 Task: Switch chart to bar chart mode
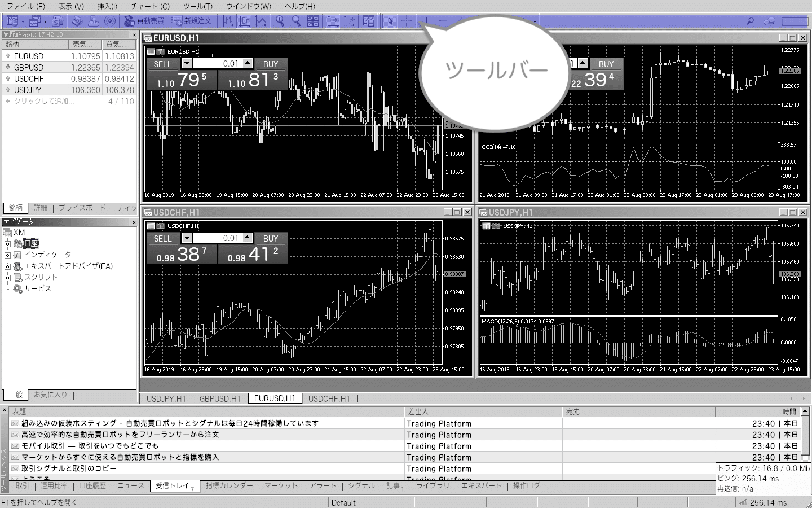227,21
